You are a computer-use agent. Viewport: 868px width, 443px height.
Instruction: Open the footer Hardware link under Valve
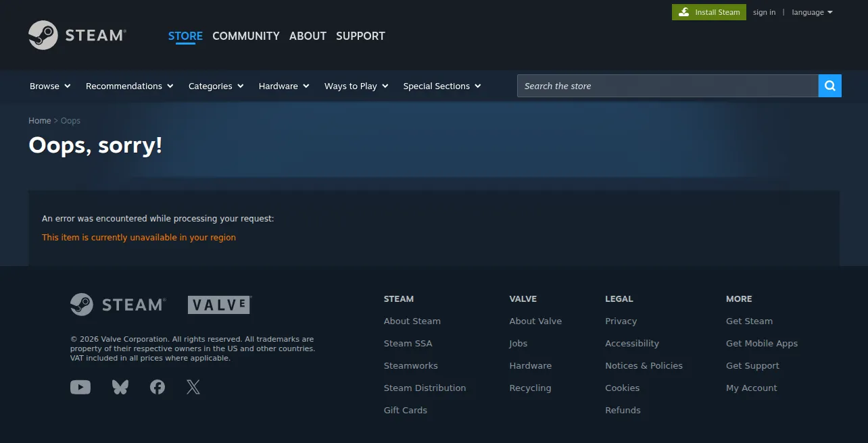531,365
